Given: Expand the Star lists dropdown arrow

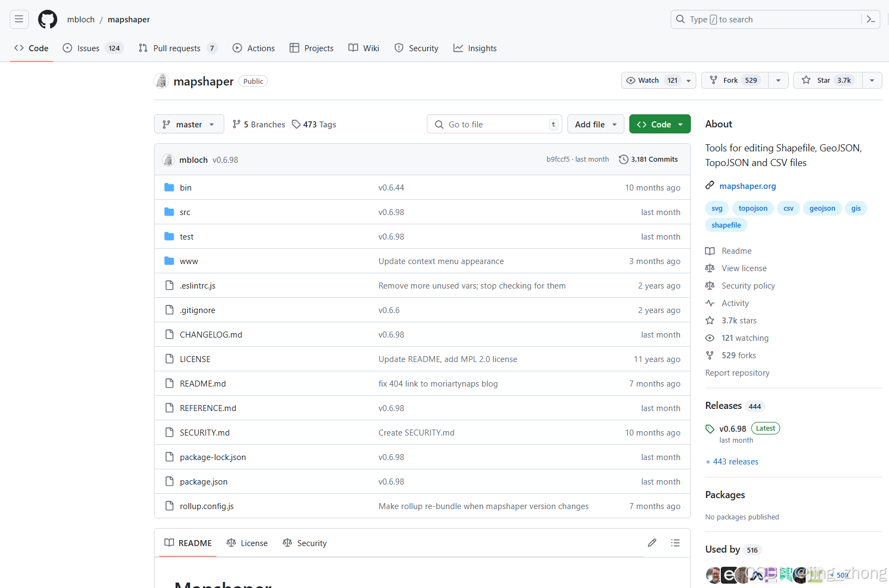Looking at the screenshot, I should pyautogui.click(x=872, y=81).
